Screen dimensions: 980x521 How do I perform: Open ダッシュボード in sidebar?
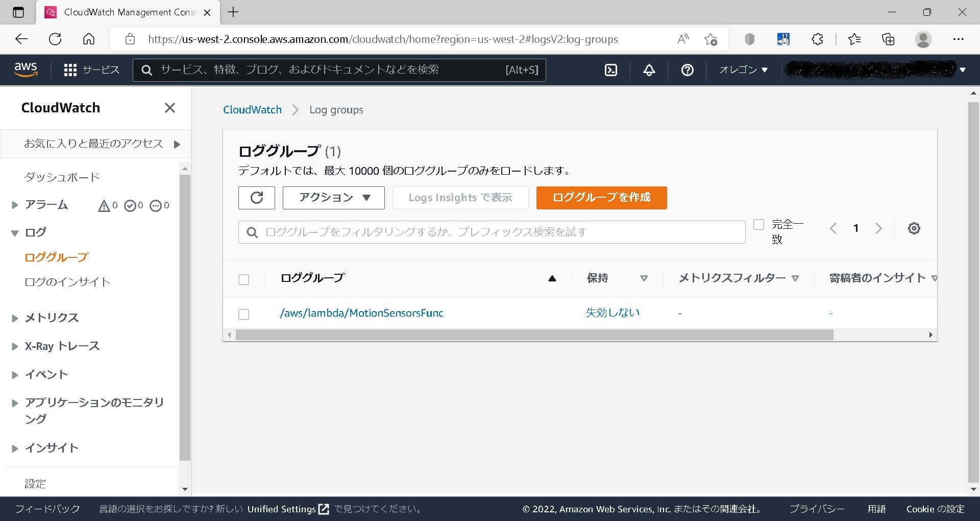click(62, 177)
